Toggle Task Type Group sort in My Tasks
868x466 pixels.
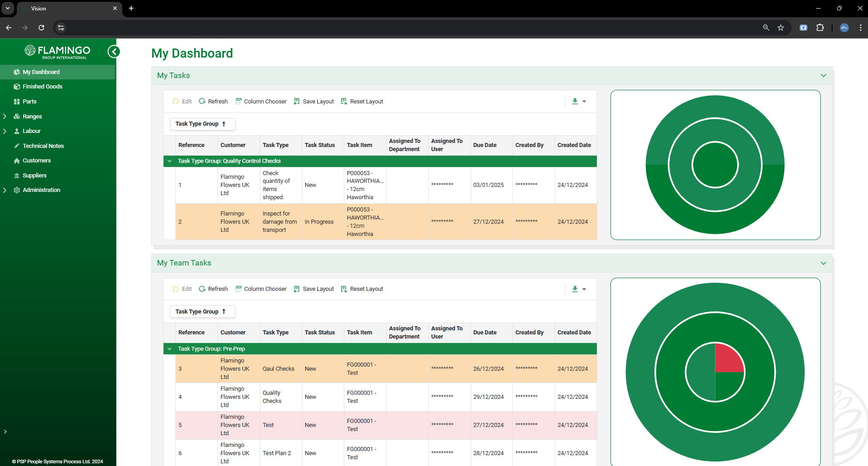203,124
